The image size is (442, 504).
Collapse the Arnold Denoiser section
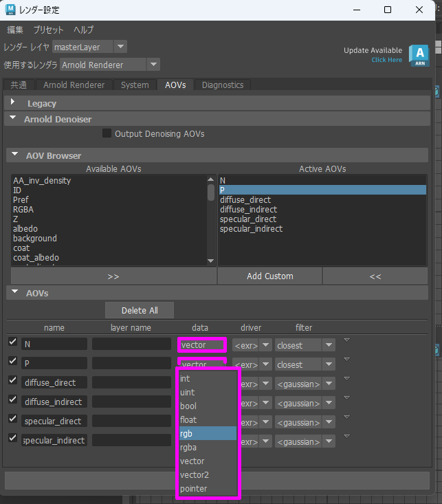click(12, 118)
